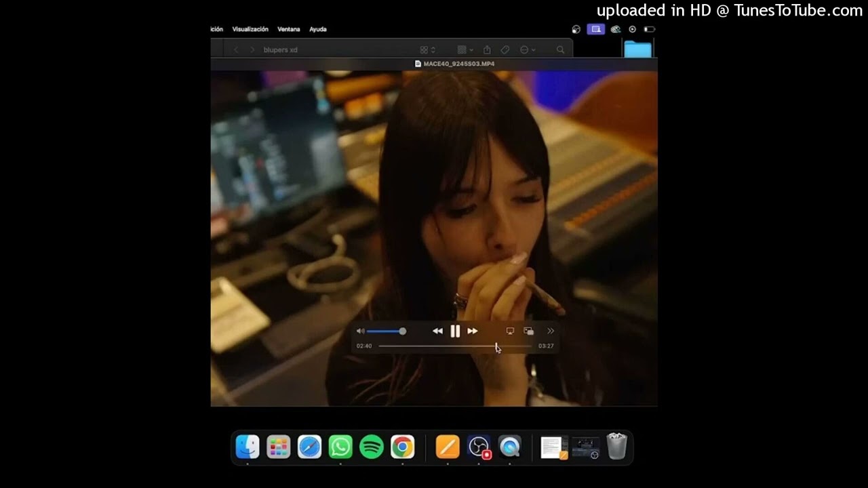This screenshot has height=488, width=868.
Task: Click the blupers xd folder title
Action: 281,49
